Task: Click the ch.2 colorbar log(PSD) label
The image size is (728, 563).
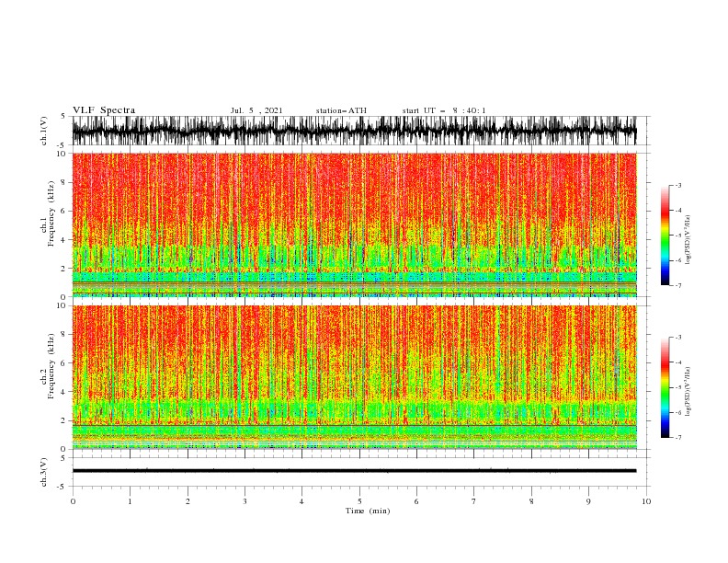Action: click(x=688, y=392)
